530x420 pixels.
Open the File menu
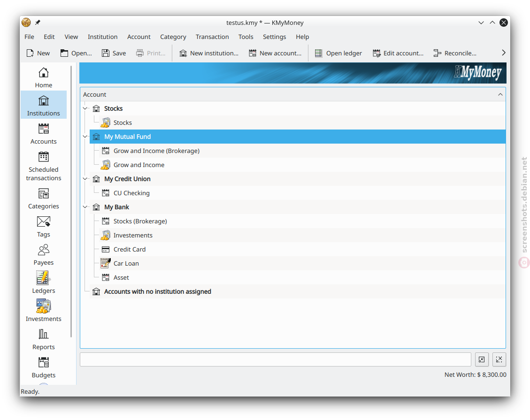30,37
